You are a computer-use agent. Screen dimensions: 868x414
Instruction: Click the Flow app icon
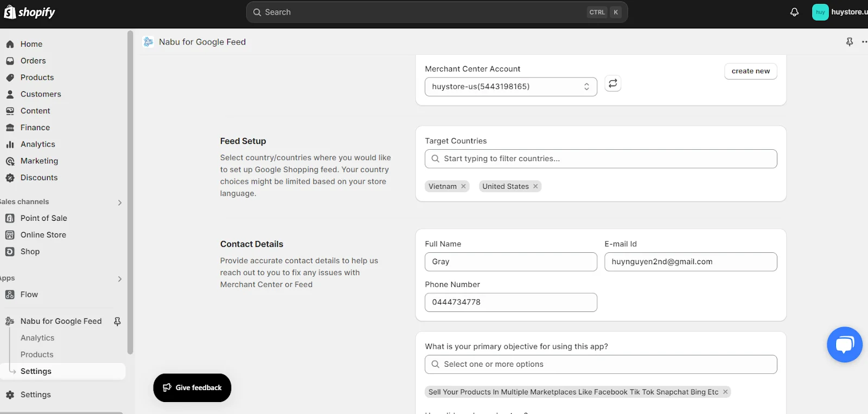[x=10, y=295]
